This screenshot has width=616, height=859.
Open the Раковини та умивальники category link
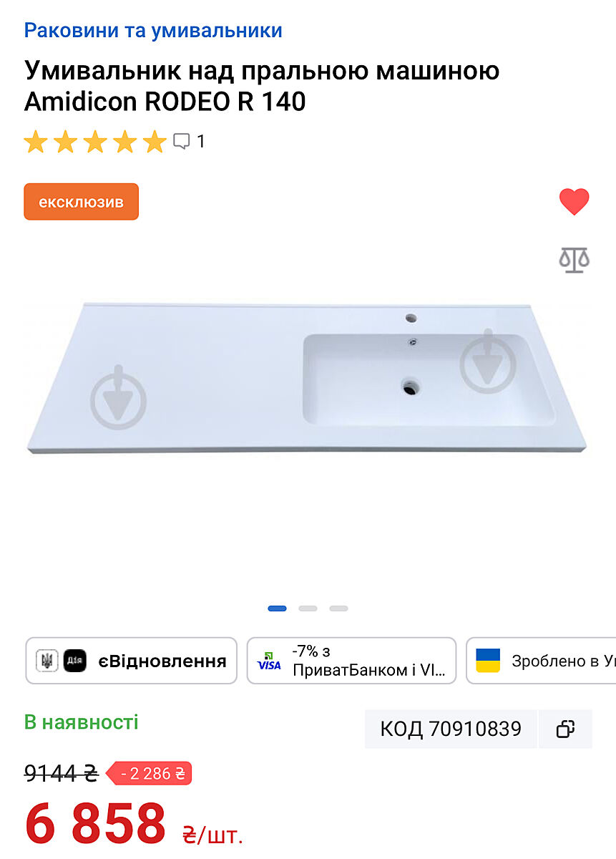[x=153, y=30]
